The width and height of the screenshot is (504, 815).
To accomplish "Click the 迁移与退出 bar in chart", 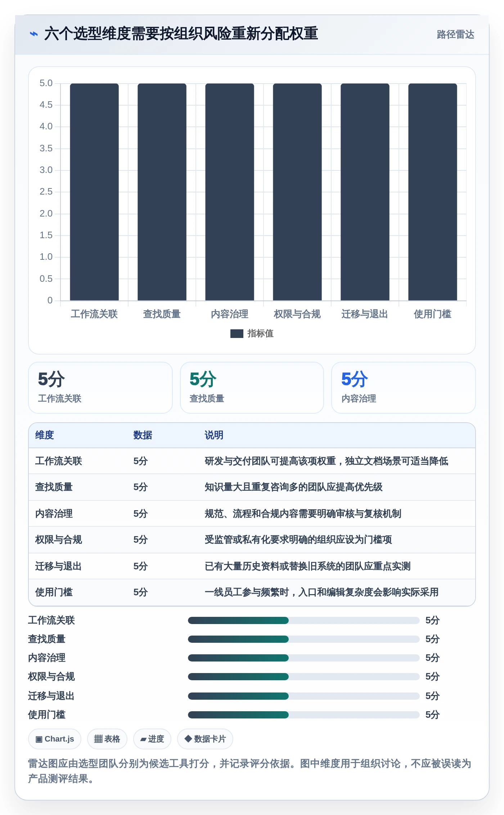I will click(365, 192).
